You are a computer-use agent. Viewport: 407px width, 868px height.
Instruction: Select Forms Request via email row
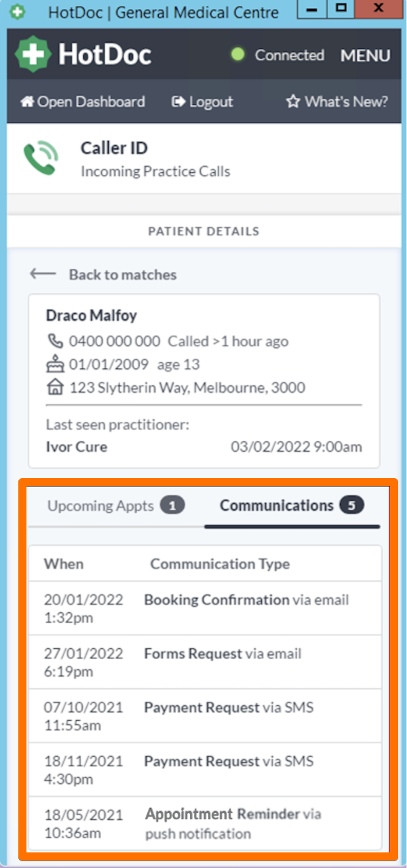[x=205, y=663]
